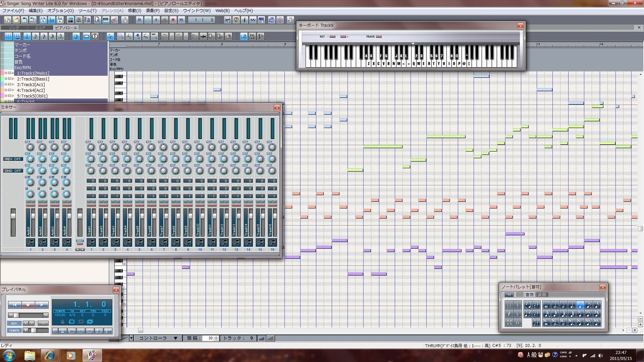Toggle the CHO OFF button in mixer

click(x=13, y=171)
